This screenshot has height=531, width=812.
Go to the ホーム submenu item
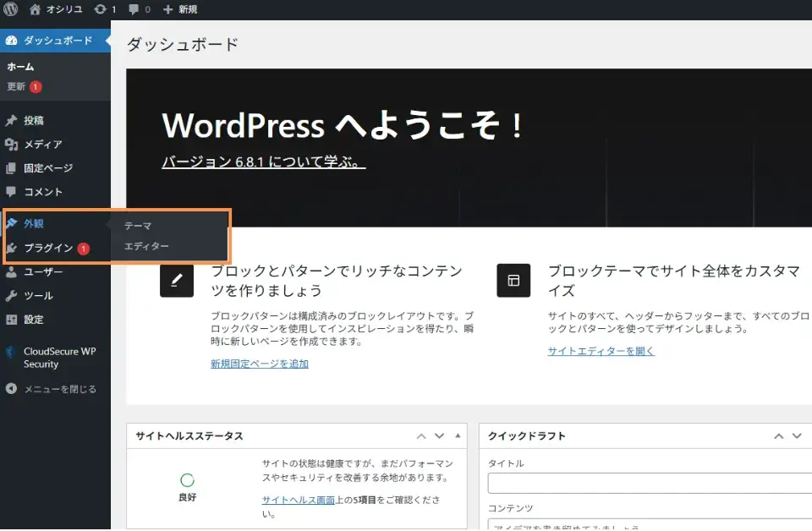(20, 67)
